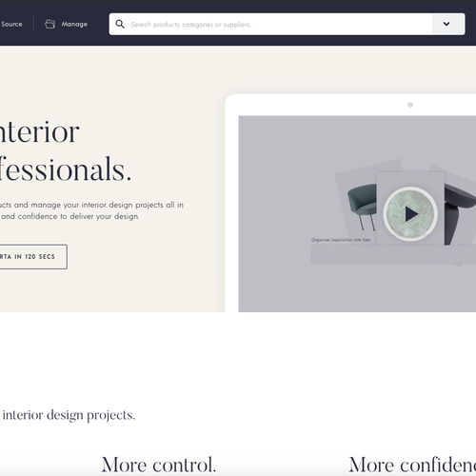
Task: Click the 'IN 120 SECS' outlined button
Action: pyautogui.click(x=33, y=257)
